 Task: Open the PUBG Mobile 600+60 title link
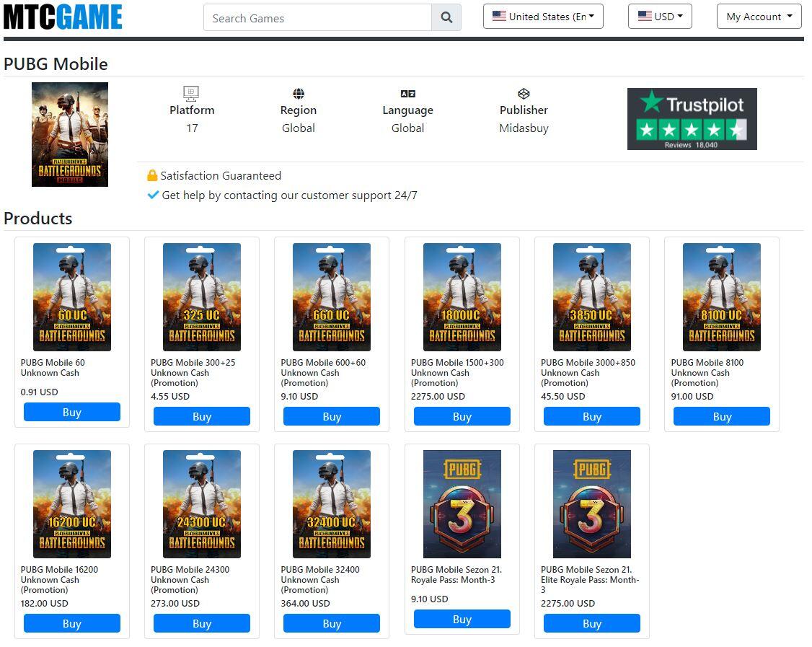pos(323,373)
